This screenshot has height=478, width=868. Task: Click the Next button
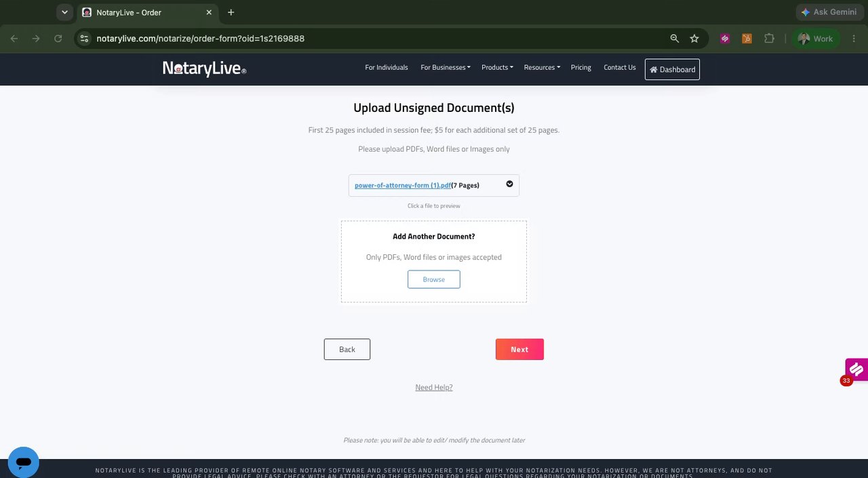click(519, 349)
